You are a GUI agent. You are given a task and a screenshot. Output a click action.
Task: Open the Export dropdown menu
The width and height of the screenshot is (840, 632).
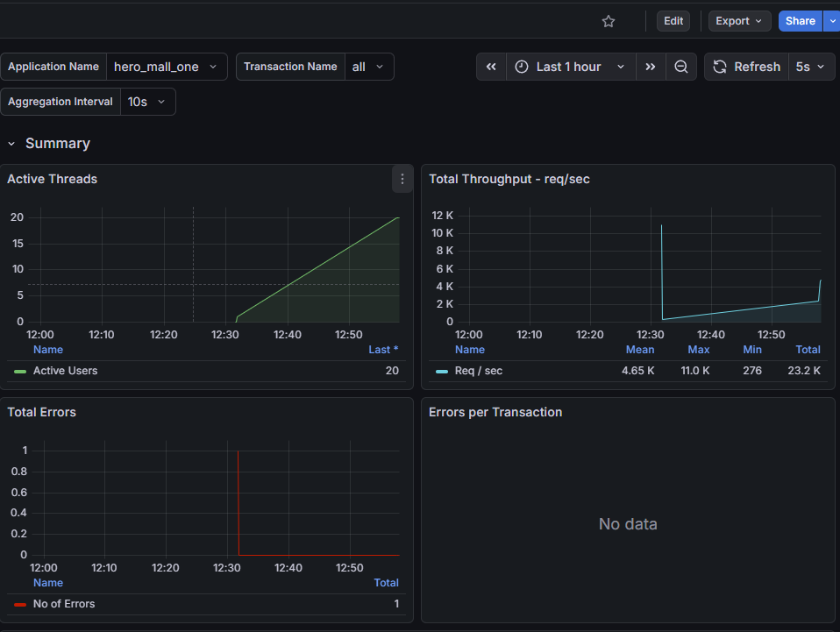[x=739, y=21]
